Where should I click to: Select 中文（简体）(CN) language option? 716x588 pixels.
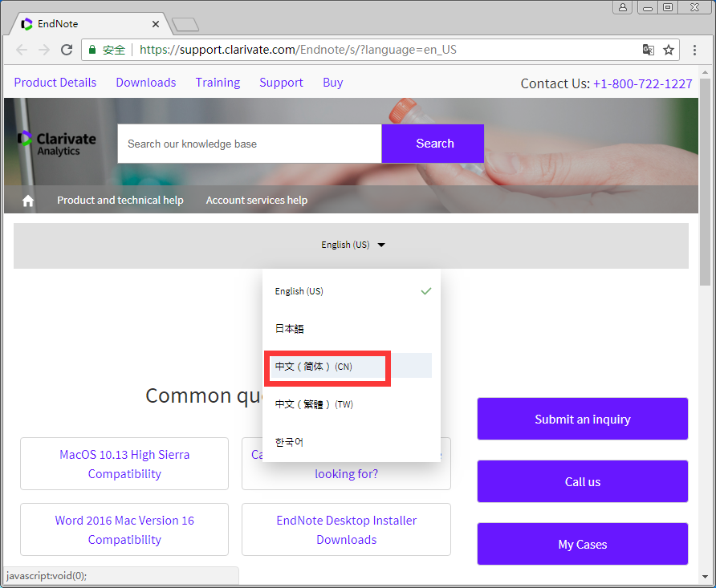(x=352, y=367)
